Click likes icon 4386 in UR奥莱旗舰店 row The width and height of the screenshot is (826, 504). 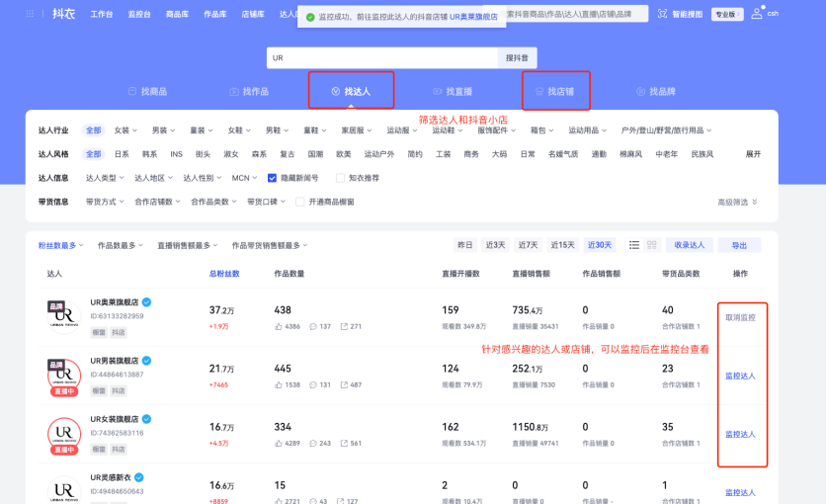[x=279, y=326]
